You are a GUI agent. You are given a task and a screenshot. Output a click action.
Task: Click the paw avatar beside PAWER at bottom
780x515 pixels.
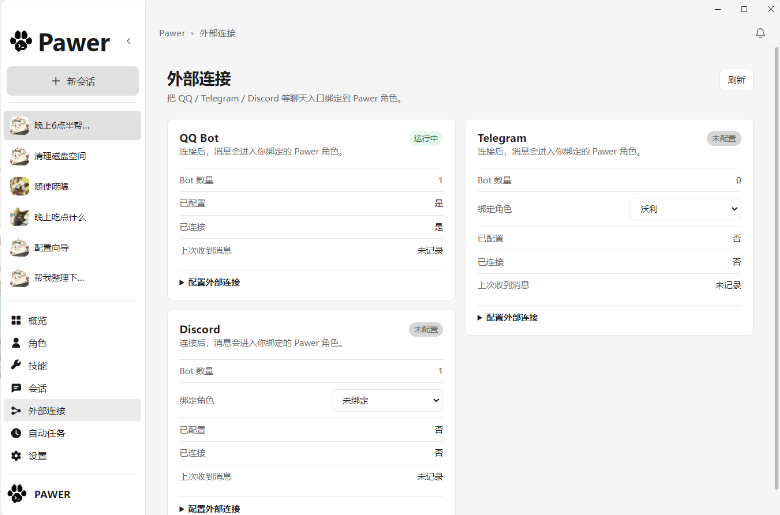pos(17,494)
